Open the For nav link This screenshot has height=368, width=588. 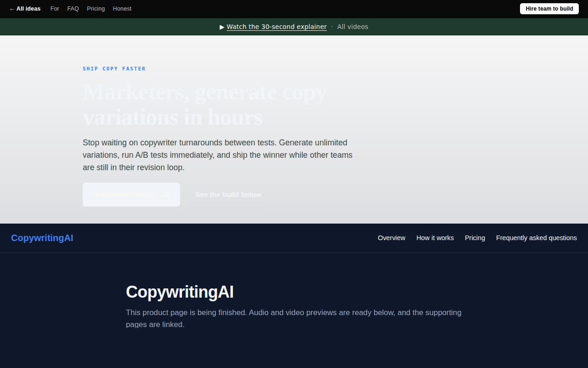click(55, 9)
